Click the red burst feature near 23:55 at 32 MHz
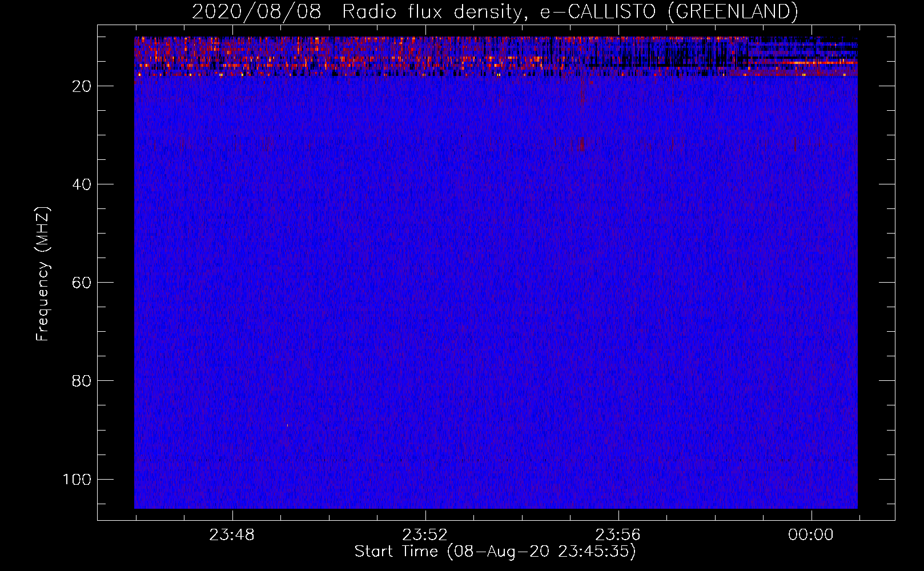The width and height of the screenshot is (924, 571). click(581, 144)
